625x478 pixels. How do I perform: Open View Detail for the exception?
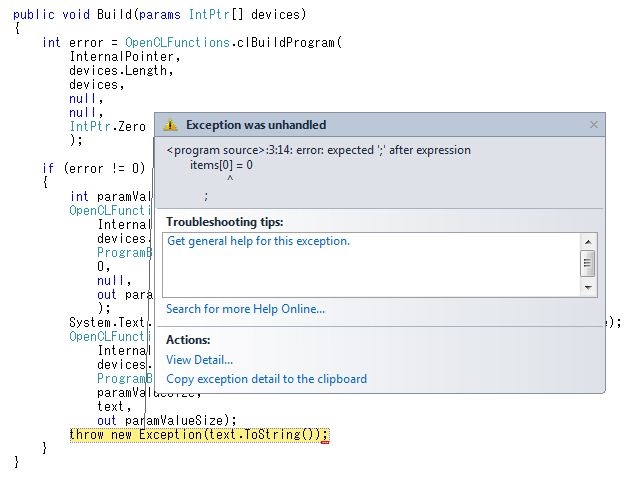[199, 360]
